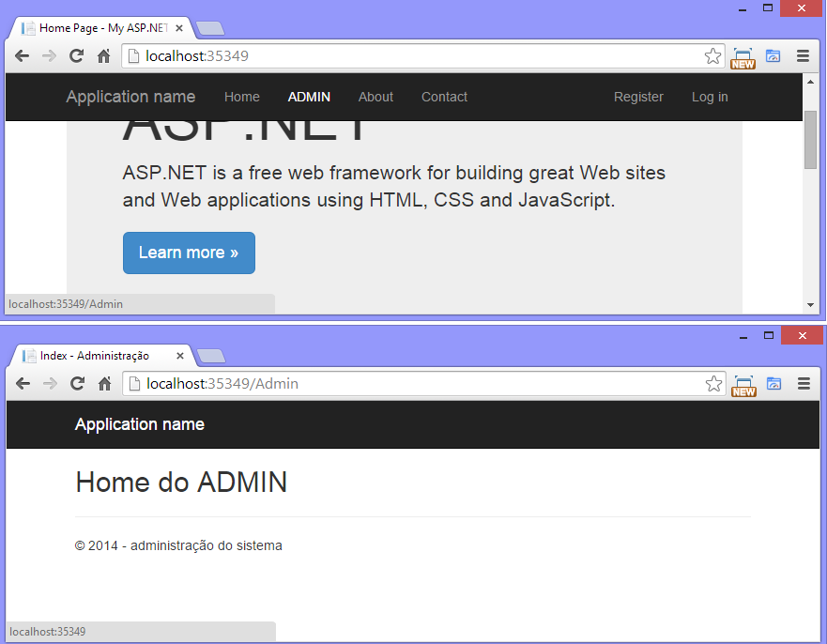Open Chrome menu in Admin browser window

pyautogui.click(x=804, y=383)
